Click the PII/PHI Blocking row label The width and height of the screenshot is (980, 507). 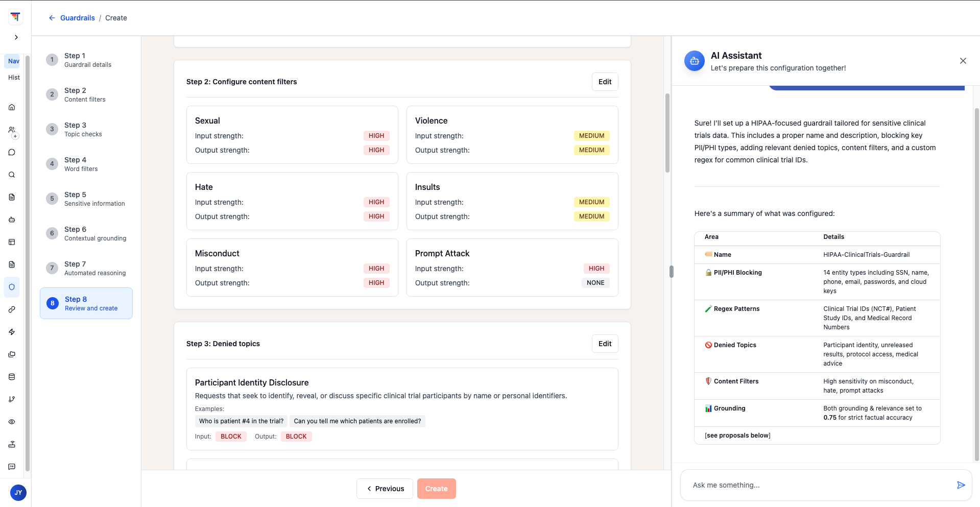(737, 273)
